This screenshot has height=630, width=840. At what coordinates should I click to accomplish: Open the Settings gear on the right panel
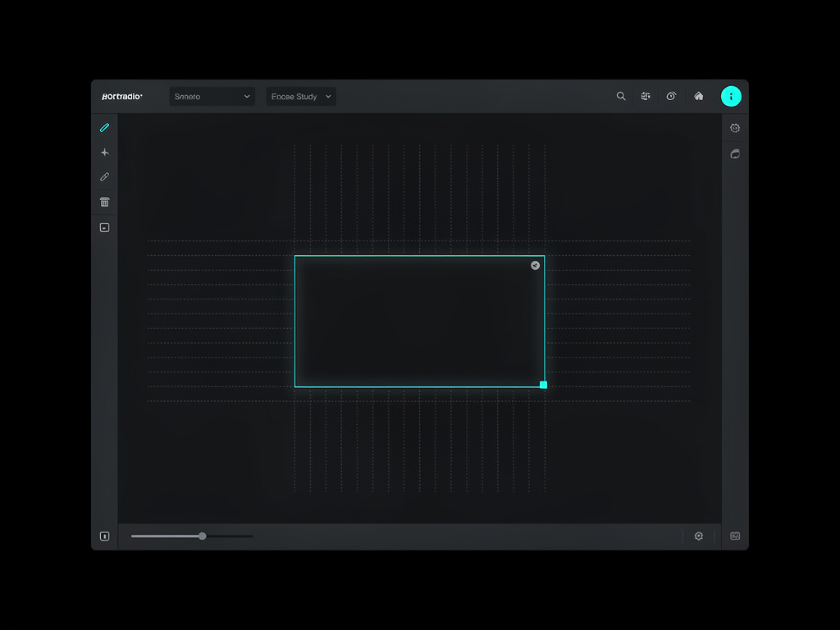tap(735, 127)
